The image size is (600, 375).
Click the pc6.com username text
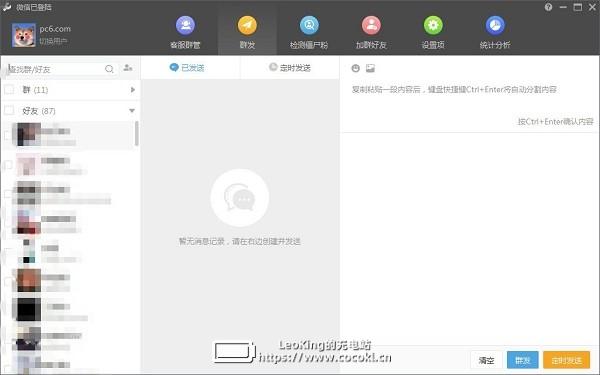pyautogui.click(x=55, y=29)
